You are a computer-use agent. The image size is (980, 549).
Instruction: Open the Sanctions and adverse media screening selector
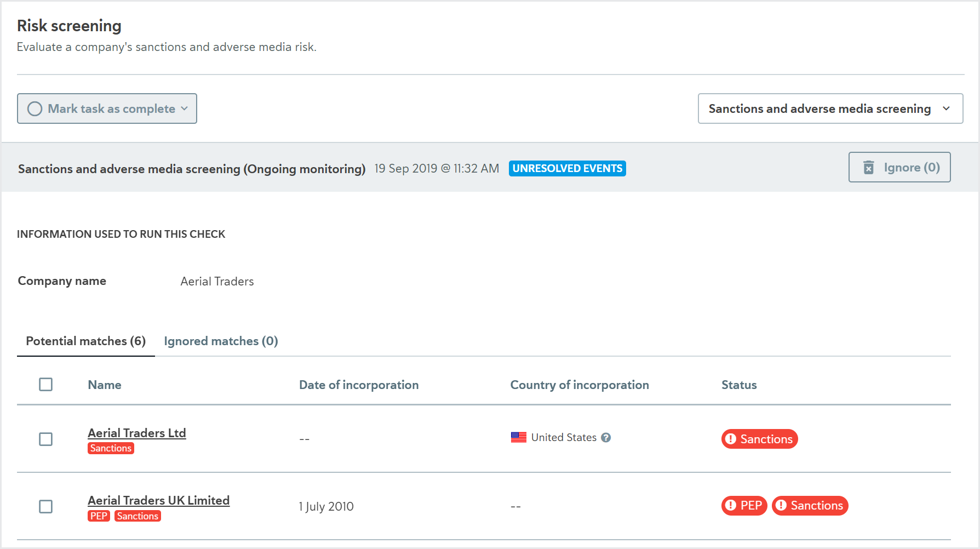[830, 108]
